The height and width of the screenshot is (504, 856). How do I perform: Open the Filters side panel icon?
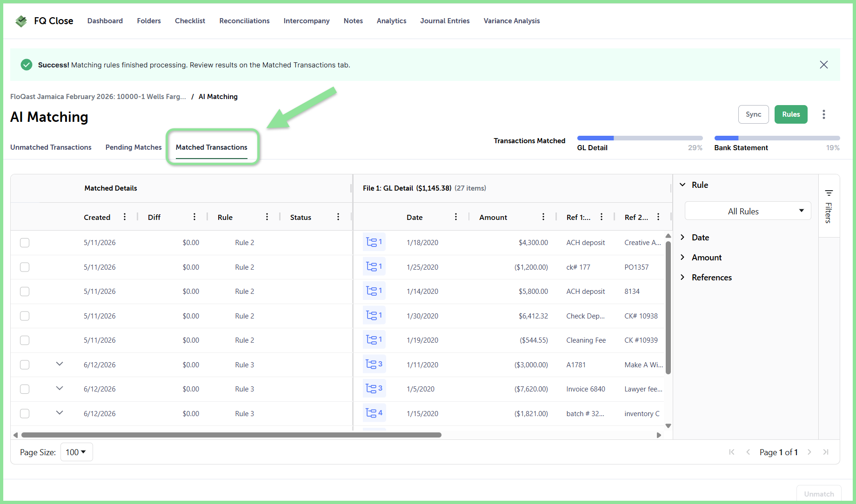pos(829,192)
